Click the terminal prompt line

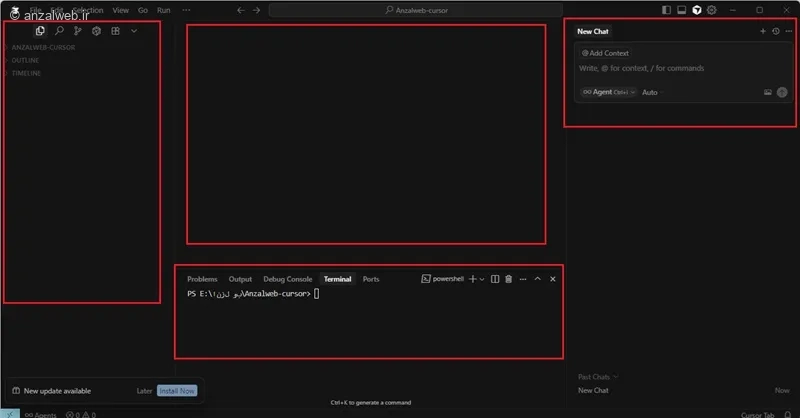tap(253, 293)
